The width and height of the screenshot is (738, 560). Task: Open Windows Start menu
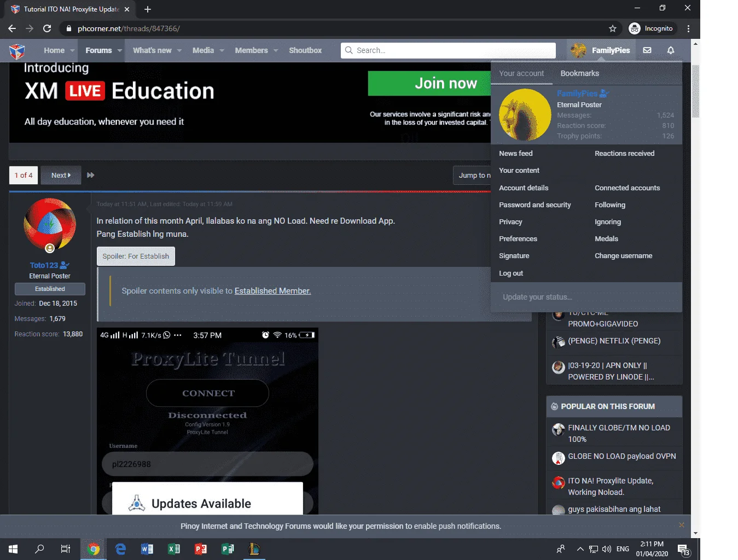point(13,549)
